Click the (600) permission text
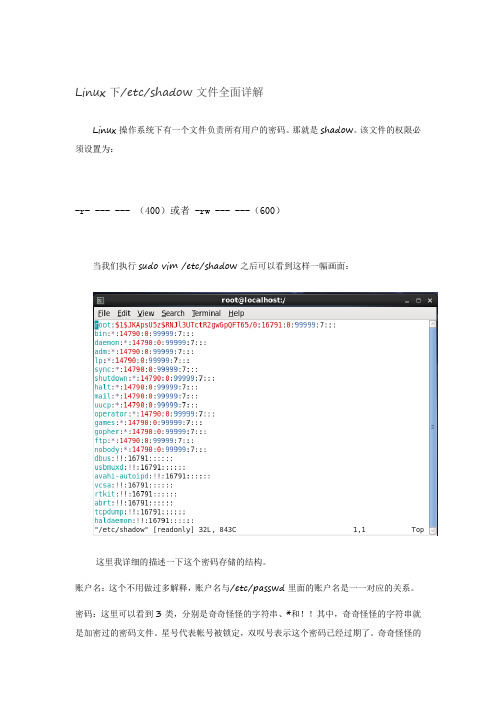The height and width of the screenshot is (702, 496). coord(267,210)
